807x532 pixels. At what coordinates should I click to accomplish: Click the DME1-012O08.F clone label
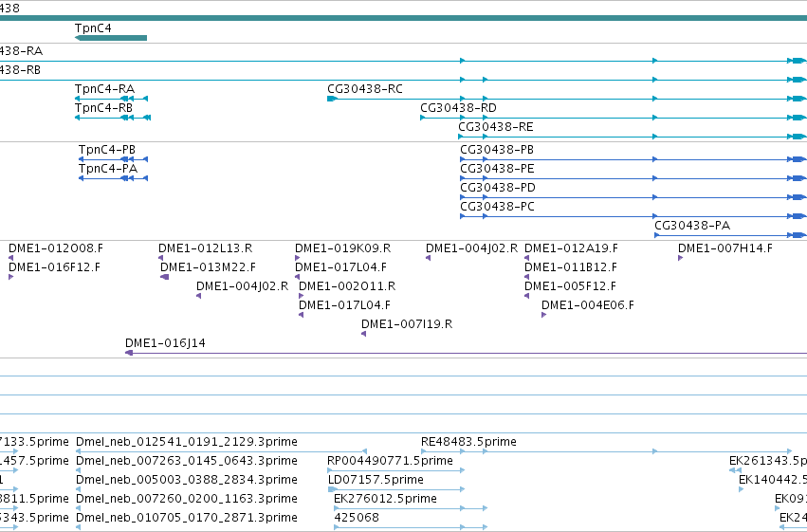tap(56, 248)
